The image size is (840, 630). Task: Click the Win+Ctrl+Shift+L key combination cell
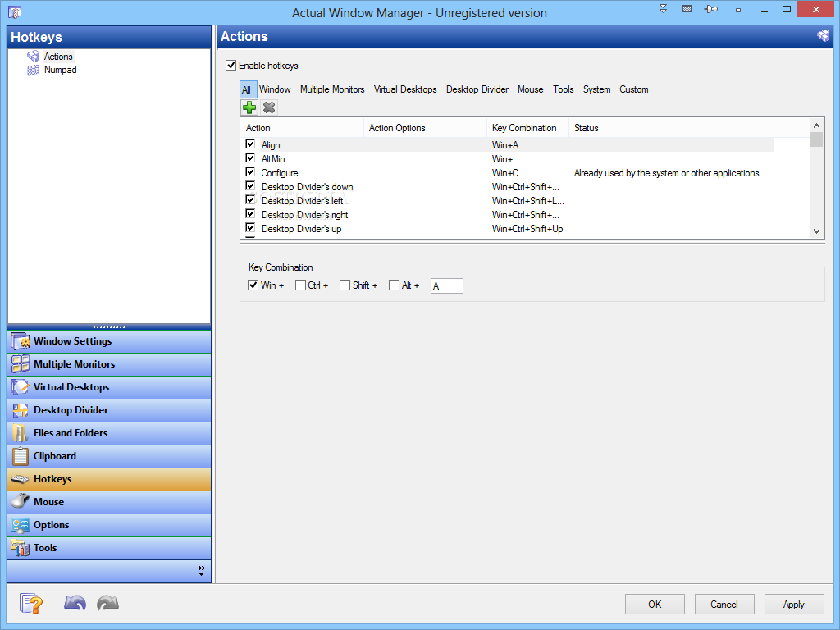pyautogui.click(x=527, y=201)
